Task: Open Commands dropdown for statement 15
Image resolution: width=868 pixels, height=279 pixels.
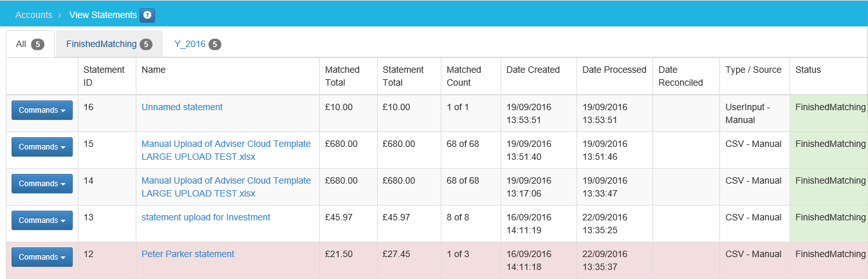Action: tap(42, 147)
